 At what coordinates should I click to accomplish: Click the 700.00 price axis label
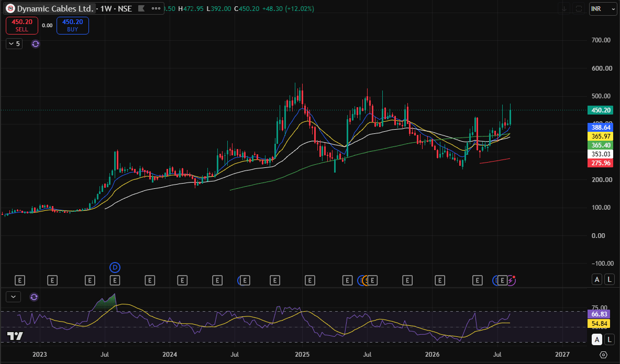601,40
